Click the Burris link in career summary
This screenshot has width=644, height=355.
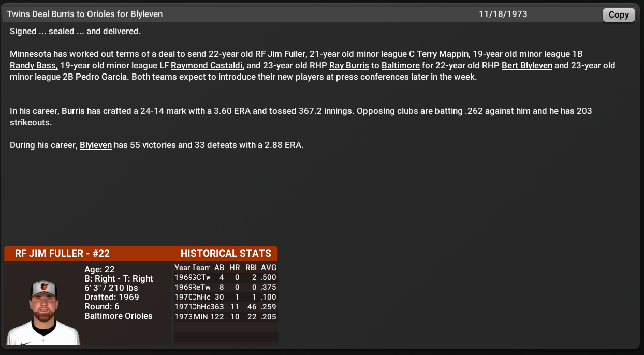(72, 110)
